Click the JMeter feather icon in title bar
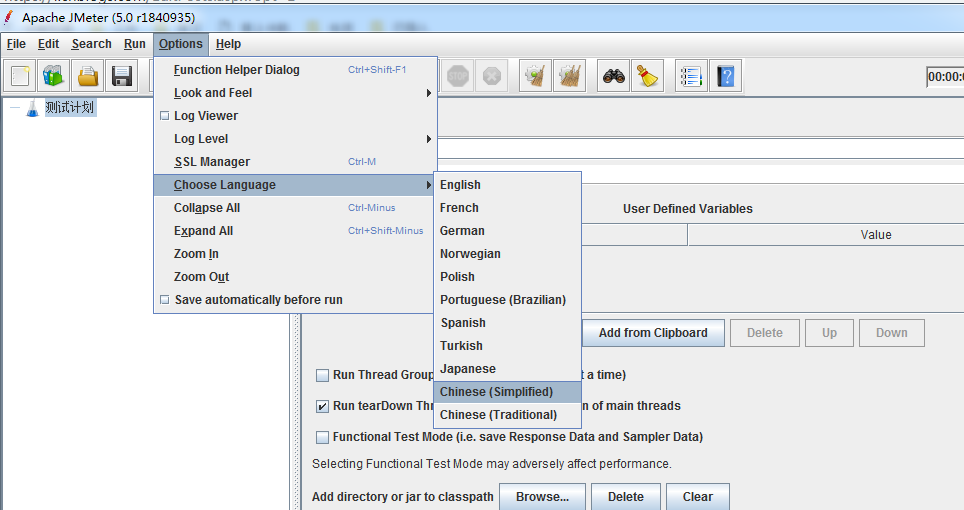Image resolution: width=964 pixels, height=510 pixels. pyautogui.click(x=9, y=17)
